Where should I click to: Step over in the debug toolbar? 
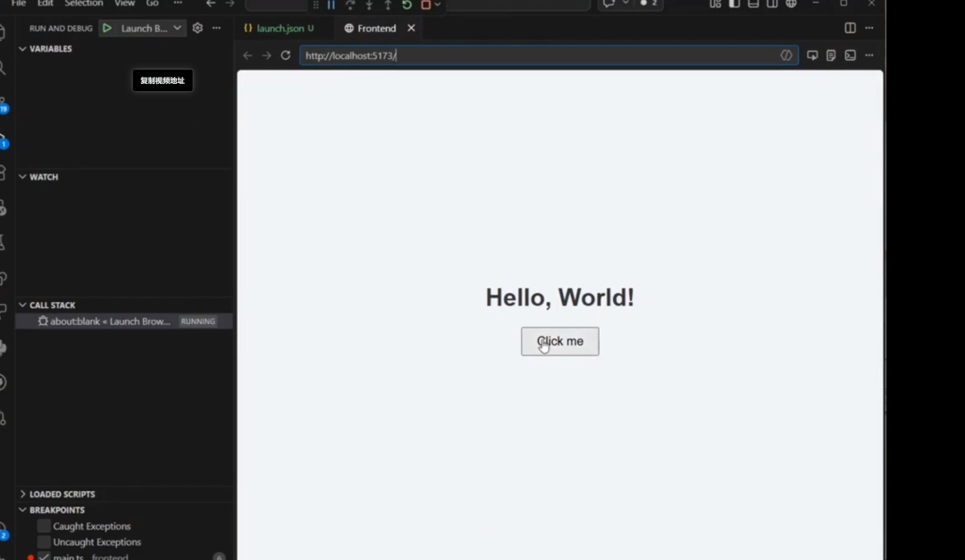[349, 5]
